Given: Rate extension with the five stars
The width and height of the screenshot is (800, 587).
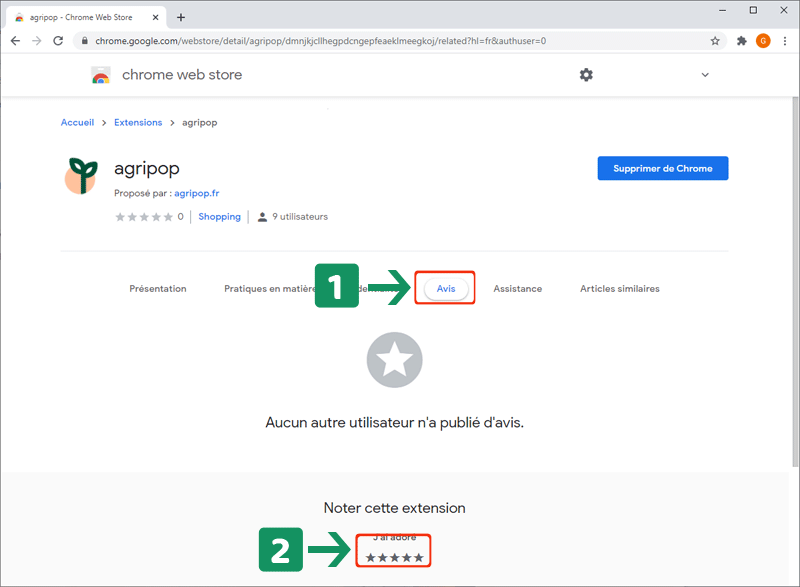Looking at the screenshot, I should [x=394, y=557].
